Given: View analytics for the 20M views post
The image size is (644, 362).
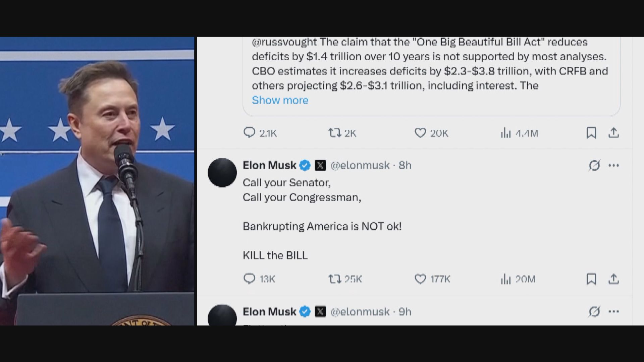Looking at the screenshot, I should (x=505, y=279).
